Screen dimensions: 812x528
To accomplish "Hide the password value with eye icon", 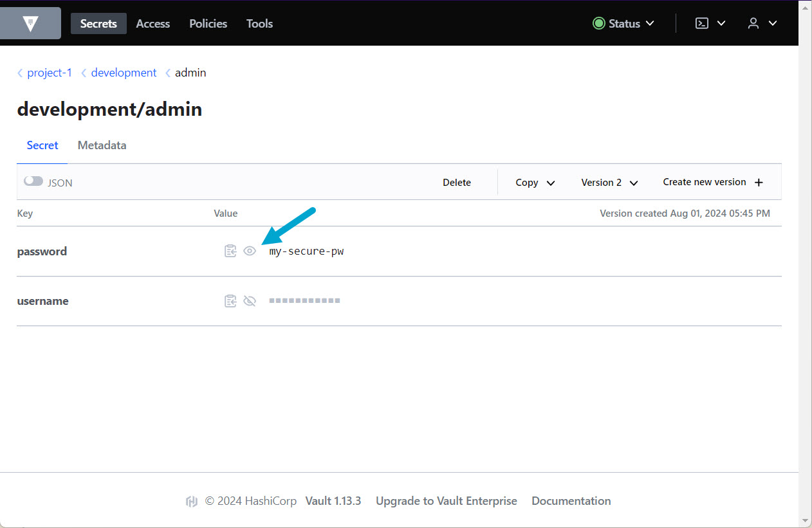I will [x=250, y=251].
